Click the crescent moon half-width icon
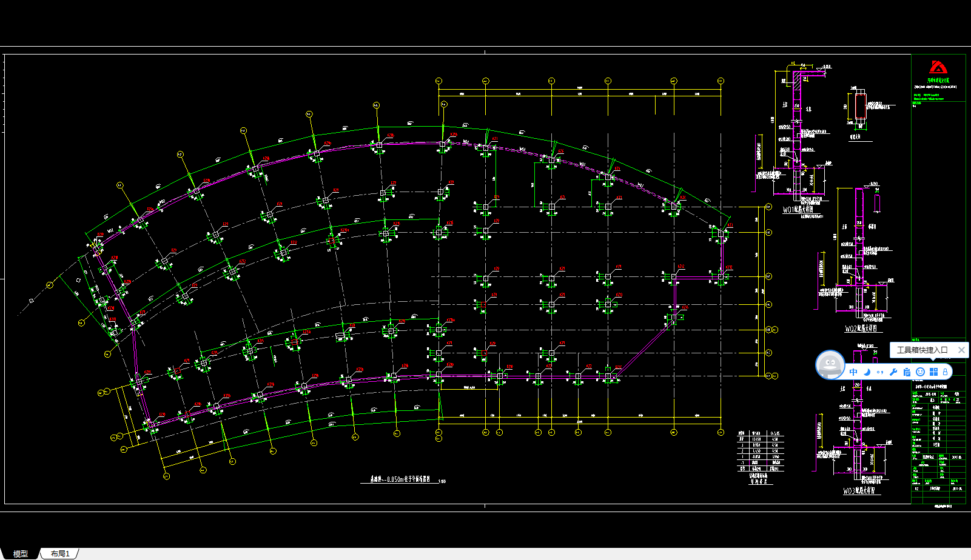Screen dimensions: 971x560 [x=867, y=372]
